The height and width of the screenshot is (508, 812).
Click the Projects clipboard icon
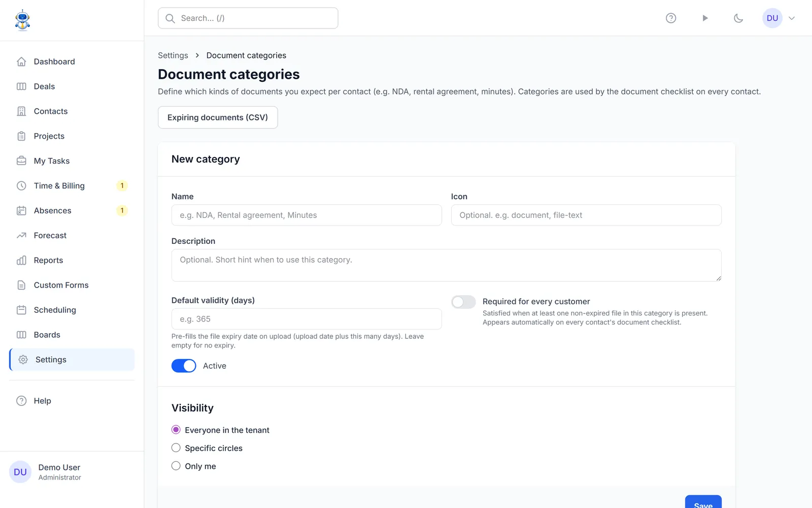(21, 136)
